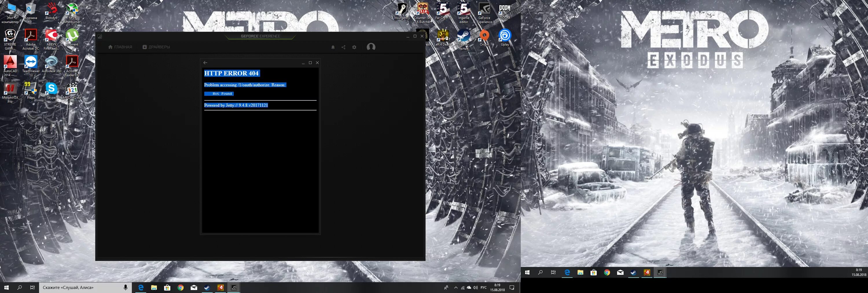Click the 'Problem accessing /1/oauth/authorize' text
This screenshot has height=293, width=868.
245,85
